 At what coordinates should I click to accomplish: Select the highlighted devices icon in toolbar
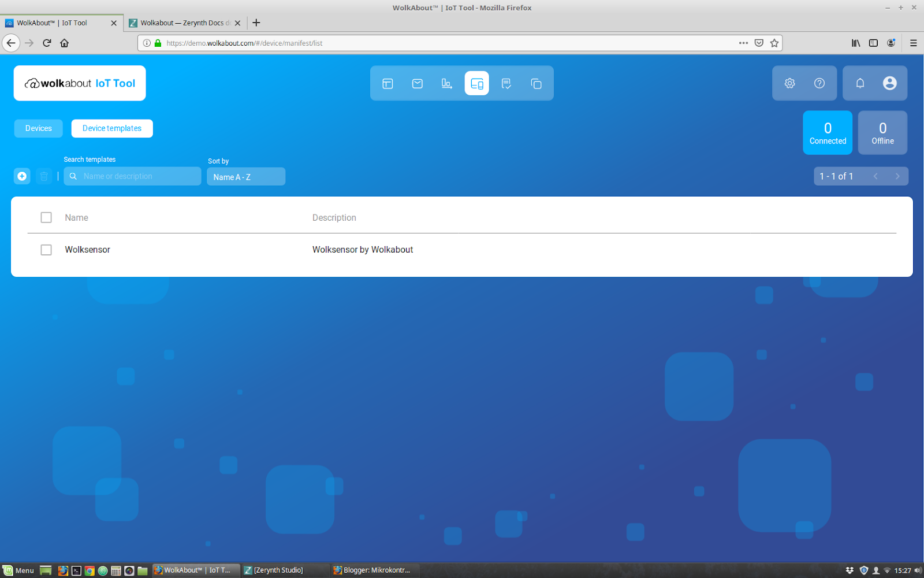click(477, 83)
